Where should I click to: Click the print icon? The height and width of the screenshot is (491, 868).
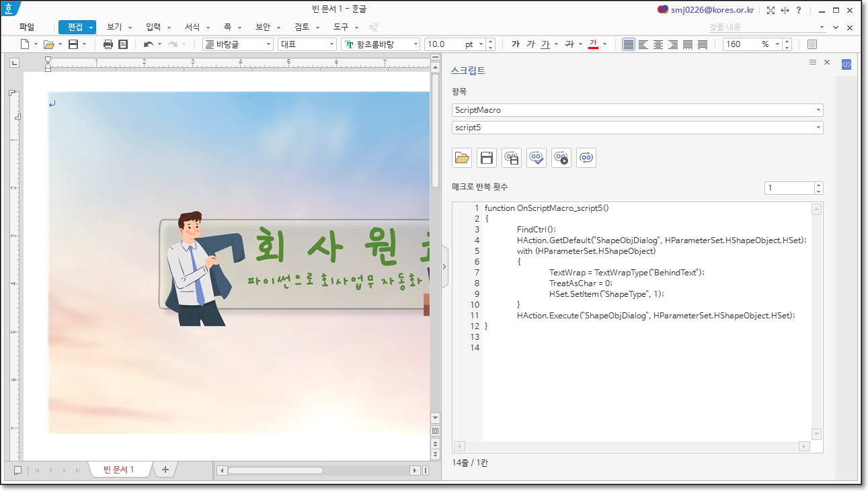coord(108,44)
